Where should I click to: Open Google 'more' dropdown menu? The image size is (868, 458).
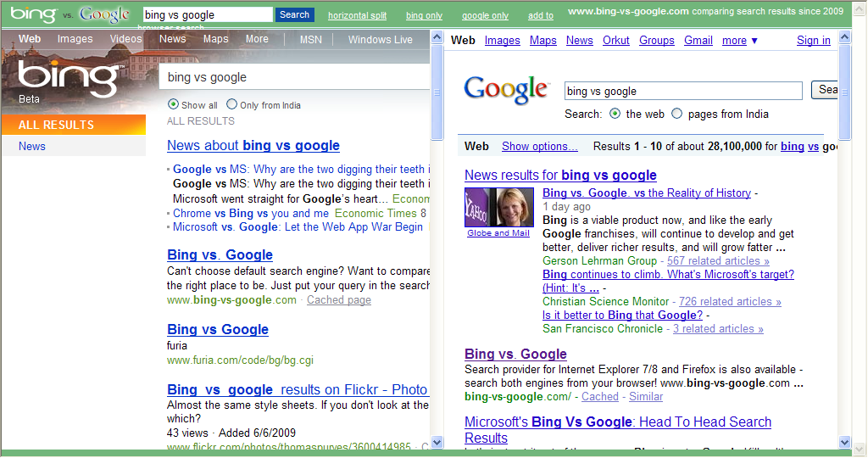[x=739, y=41]
